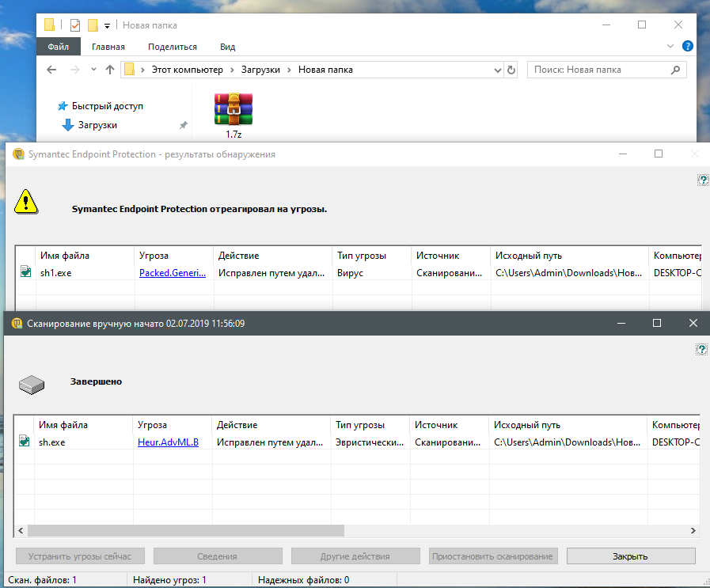Go up one folder level arrow

coord(110,70)
